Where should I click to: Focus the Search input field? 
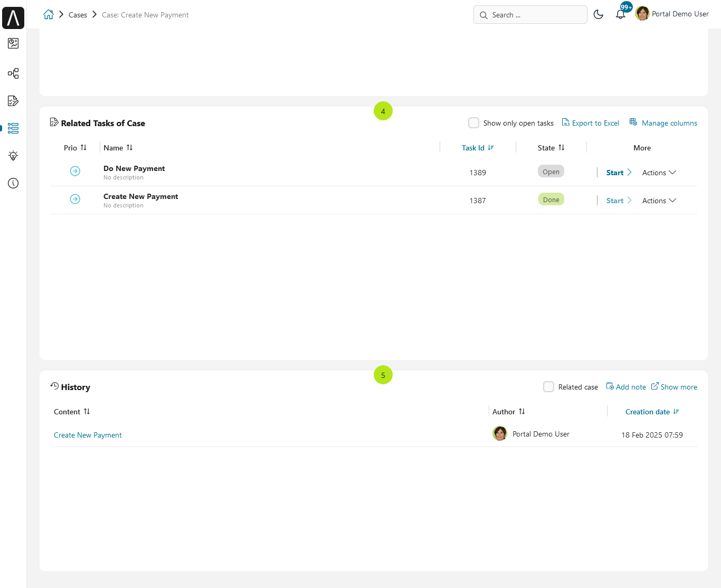pyautogui.click(x=530, y=15)
